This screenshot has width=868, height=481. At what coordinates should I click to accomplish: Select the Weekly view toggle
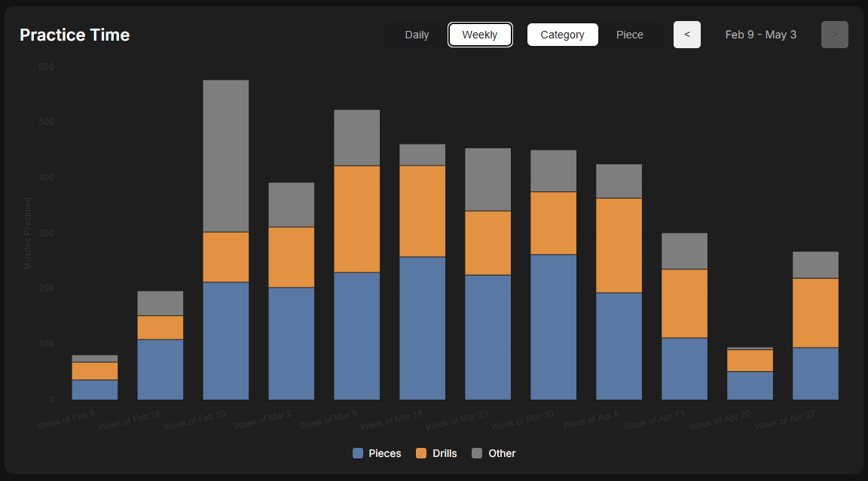pos(480,35)
